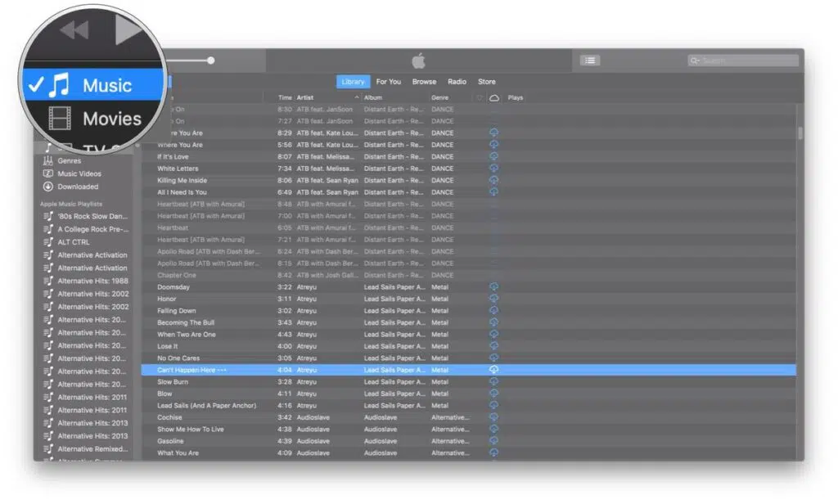Viewport: 838px width, 504px height.
Task: Click the Genres icon in the sidebar
Action: click(x=47, y=160)
